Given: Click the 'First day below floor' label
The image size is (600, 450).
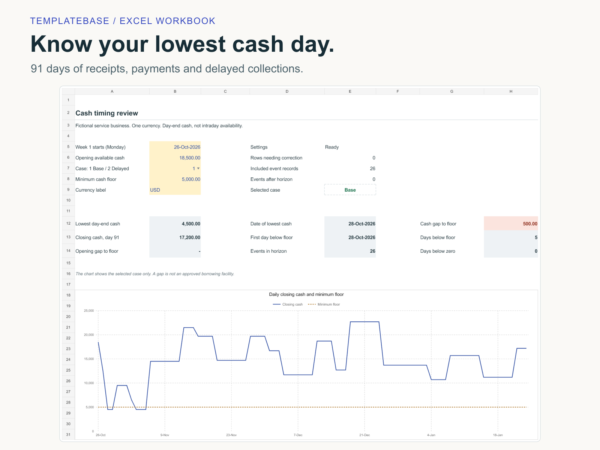Looking at the screenshot, I should [x=272, y=238].
